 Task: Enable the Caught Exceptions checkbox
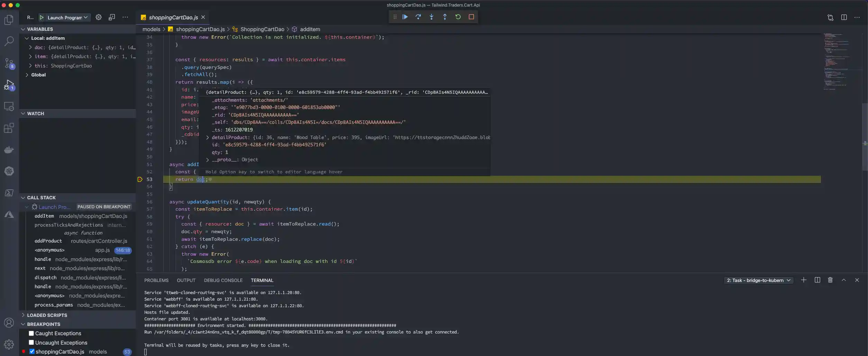tap(31, 333)
